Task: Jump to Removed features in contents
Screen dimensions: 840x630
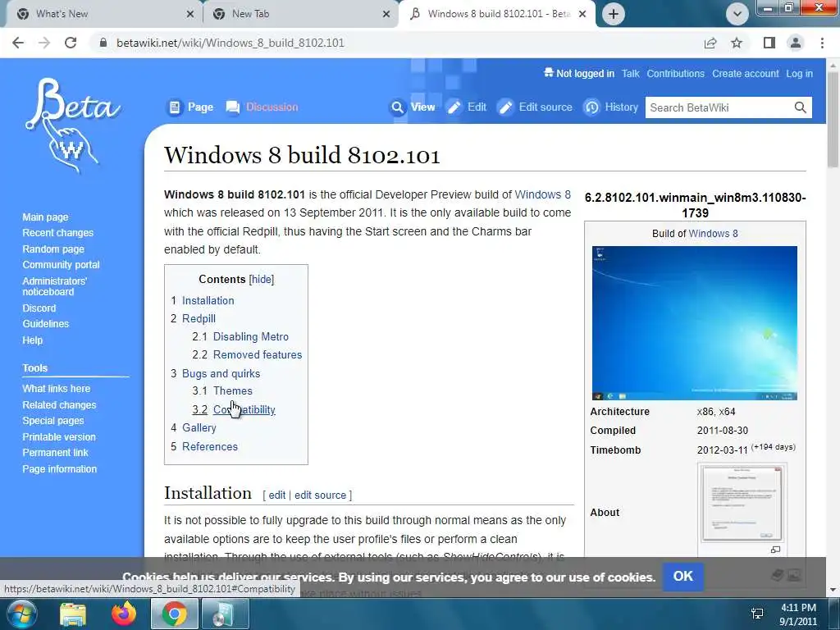Action: point(258,354)
